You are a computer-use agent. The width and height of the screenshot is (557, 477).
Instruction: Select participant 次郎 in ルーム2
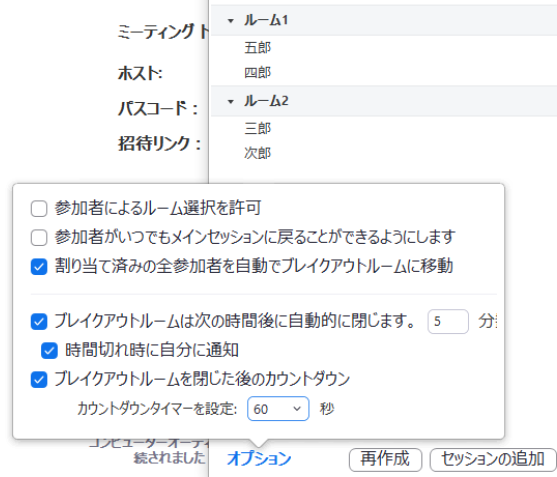258,153
